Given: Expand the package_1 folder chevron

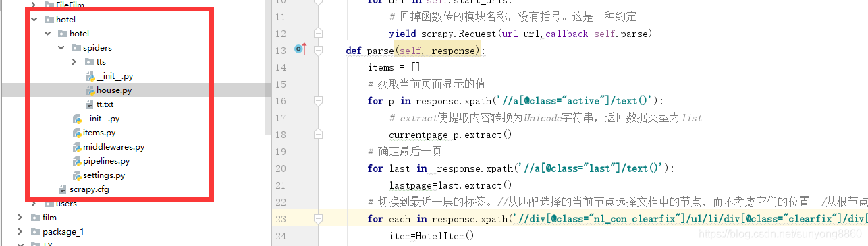Looking at the screenshot, I should 21,232.
